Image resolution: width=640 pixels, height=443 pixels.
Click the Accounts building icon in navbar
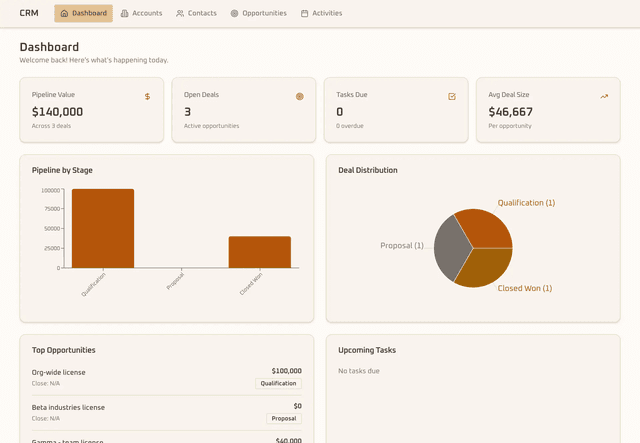[125, 14]
